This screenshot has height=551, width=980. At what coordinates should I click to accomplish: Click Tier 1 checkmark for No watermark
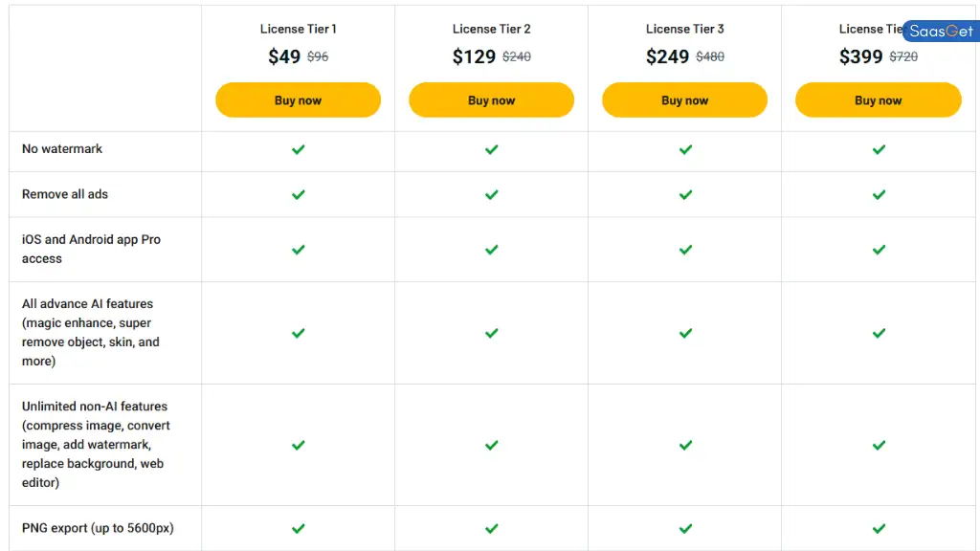coord(299,149)
